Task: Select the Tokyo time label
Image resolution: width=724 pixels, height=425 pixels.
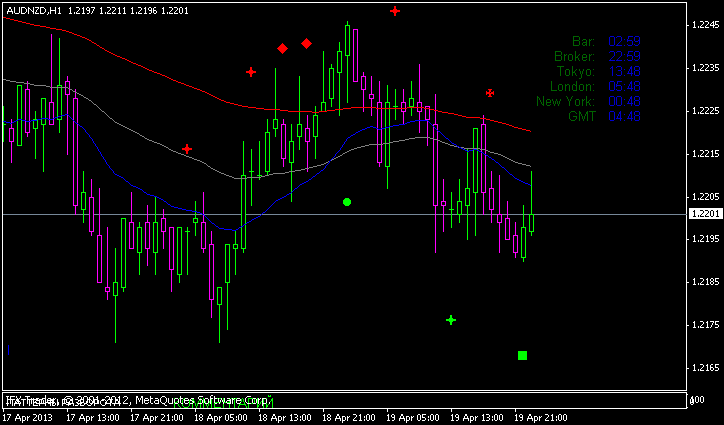Action: click(x=575, y=71)
